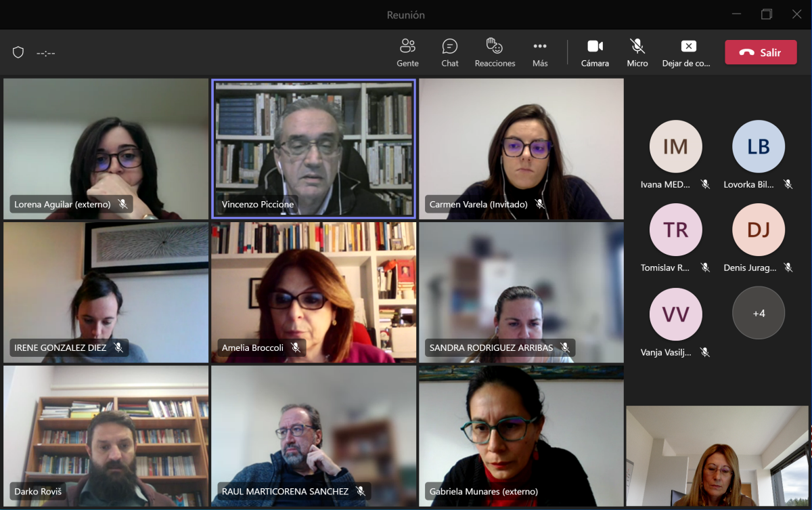
Task: Expand the +4 more participants bubble
Action: coord(759,313)
